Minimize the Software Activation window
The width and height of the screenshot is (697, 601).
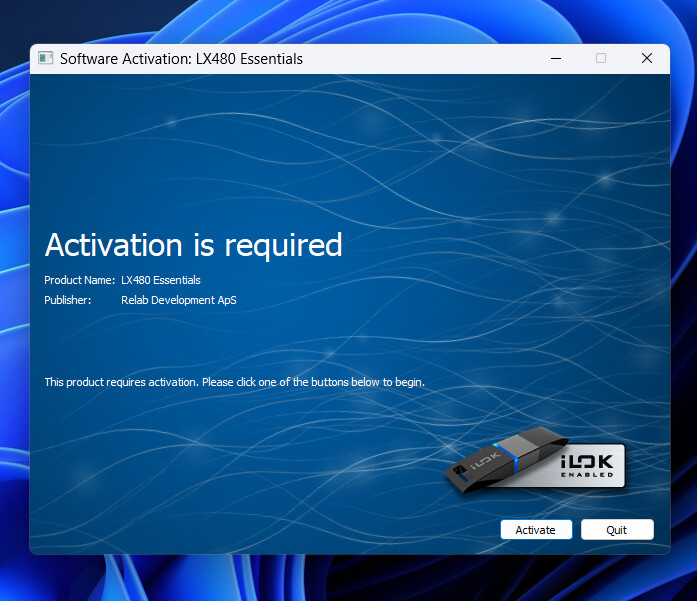[555, 59]
